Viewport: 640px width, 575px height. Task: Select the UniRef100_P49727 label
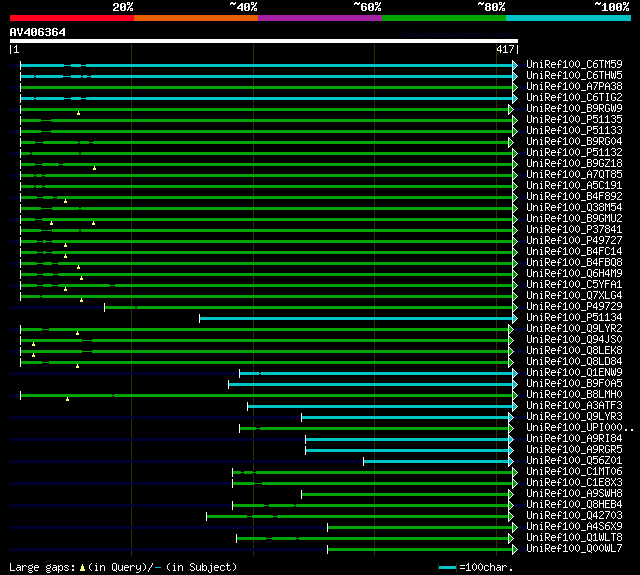[x=574, y=241]
